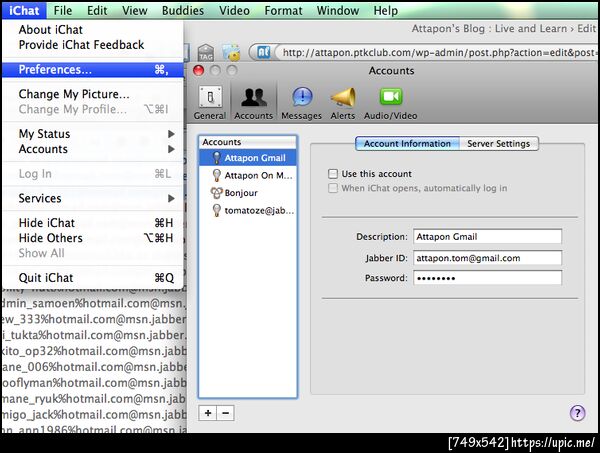Select the tomatoze@jab... account

point(248,210)
